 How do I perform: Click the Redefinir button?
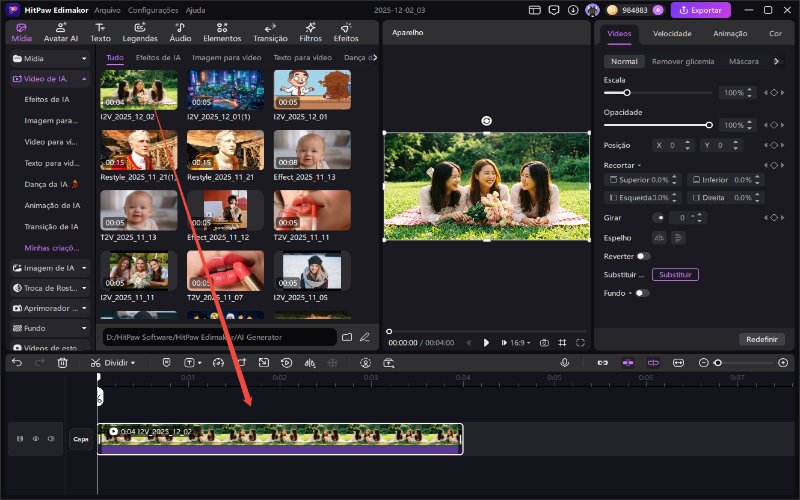click(x=762, y=339)
